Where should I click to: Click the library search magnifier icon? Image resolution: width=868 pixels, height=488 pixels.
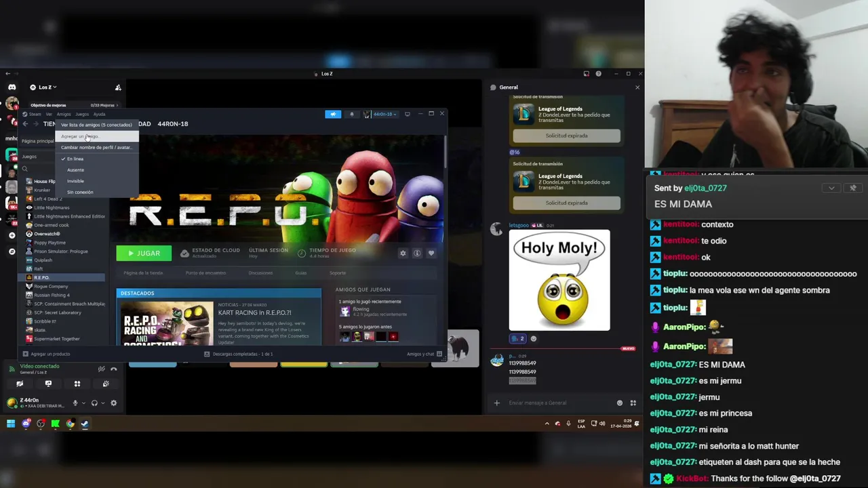pyautogui.click(x=25, y=169)
